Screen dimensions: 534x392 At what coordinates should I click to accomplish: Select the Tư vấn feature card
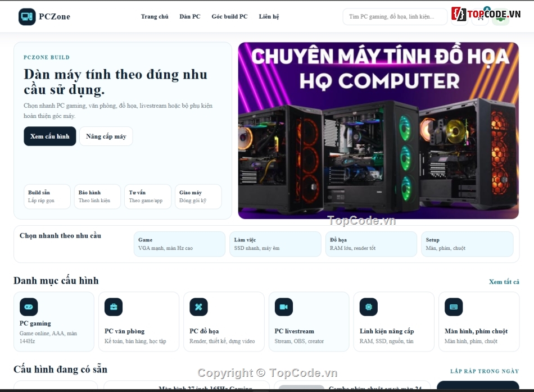coord(148,197)
